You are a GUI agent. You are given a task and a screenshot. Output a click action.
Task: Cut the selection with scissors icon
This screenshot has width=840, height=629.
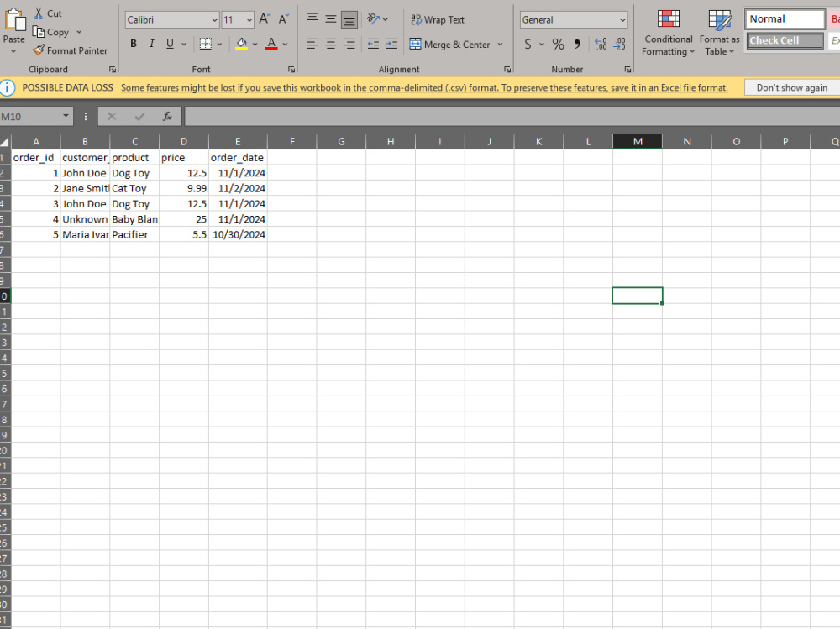[x=39, y=13]
